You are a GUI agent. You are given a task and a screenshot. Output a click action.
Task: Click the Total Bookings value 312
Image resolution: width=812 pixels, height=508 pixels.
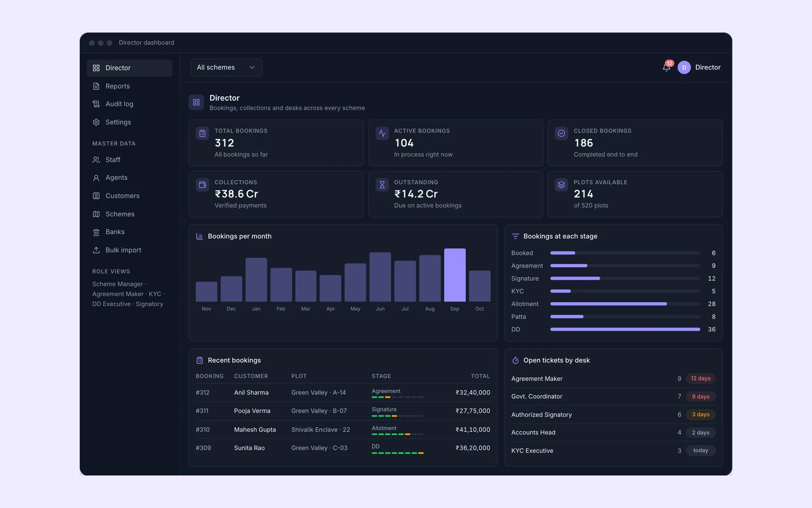(x=224, y=143)
